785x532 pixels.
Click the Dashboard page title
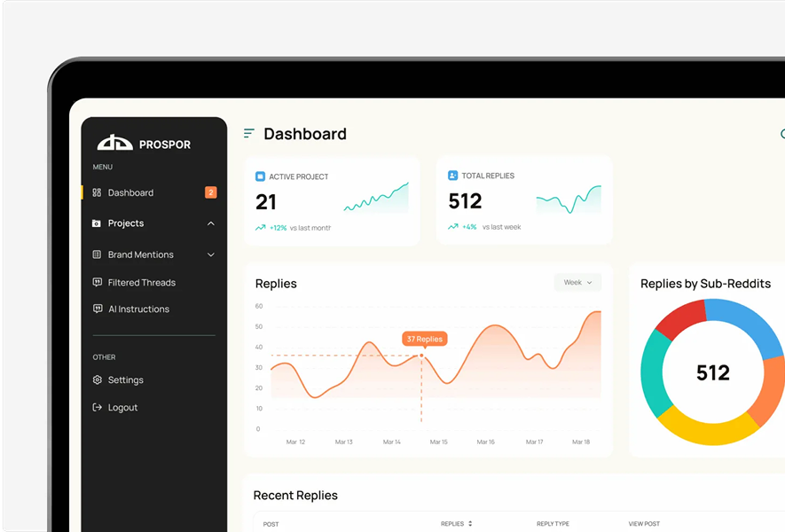[x=305, y=134]
